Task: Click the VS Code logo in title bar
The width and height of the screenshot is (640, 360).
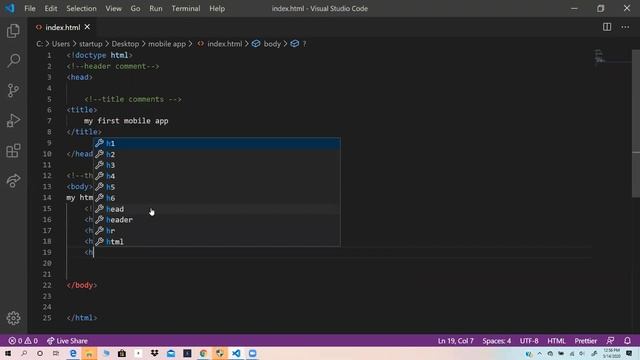Action: (x=10, y=8)
